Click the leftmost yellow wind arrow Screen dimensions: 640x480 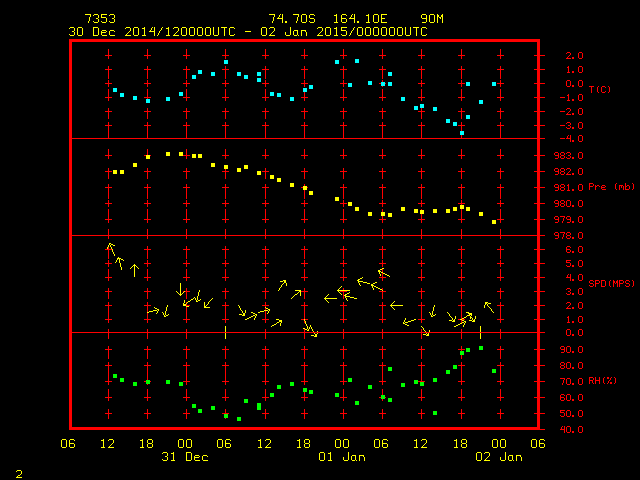[111, 248]
